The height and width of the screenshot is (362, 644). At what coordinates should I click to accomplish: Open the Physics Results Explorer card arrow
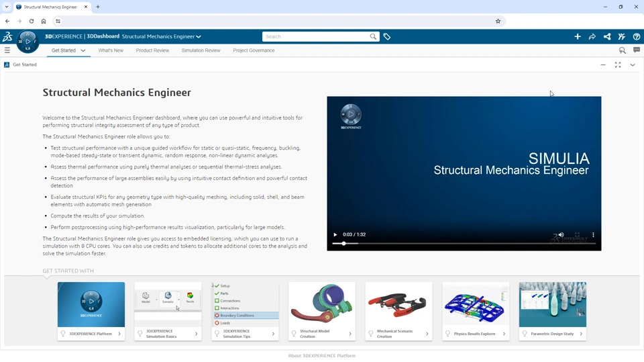click(x=504, y=334)
